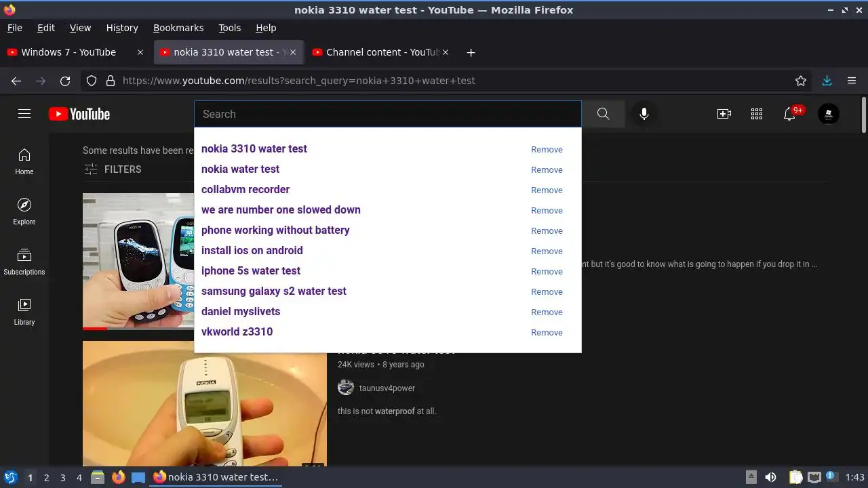Select suggestion 'nokia water test'

[x=240, y=169]
